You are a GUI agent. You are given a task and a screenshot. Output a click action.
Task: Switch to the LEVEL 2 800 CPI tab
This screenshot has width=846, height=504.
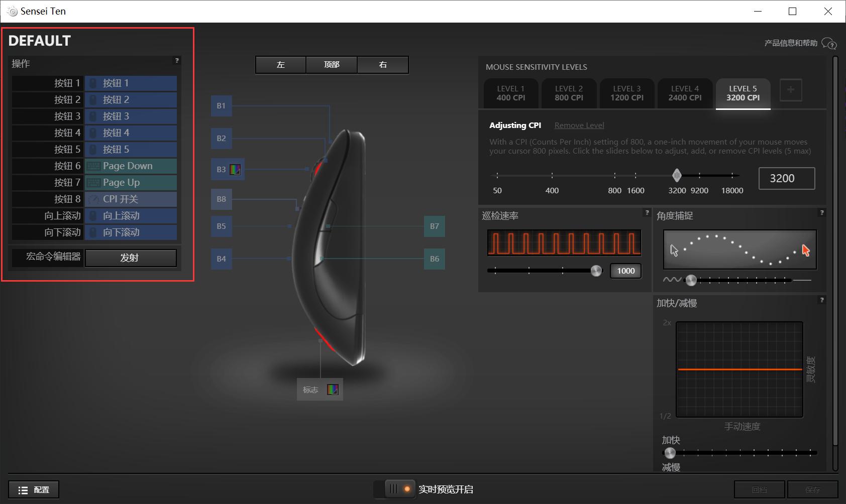click(x=569, y=93)
